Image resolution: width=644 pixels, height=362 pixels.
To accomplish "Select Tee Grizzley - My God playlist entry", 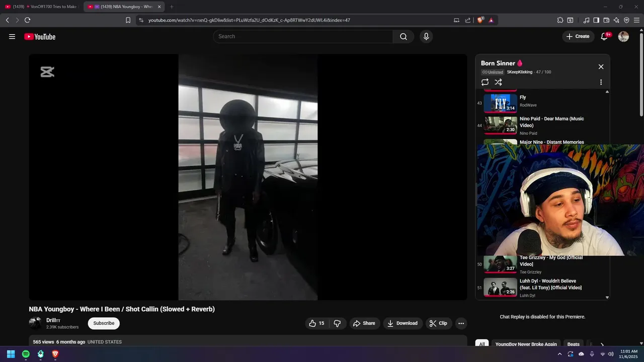I will [x=542, y=264].
